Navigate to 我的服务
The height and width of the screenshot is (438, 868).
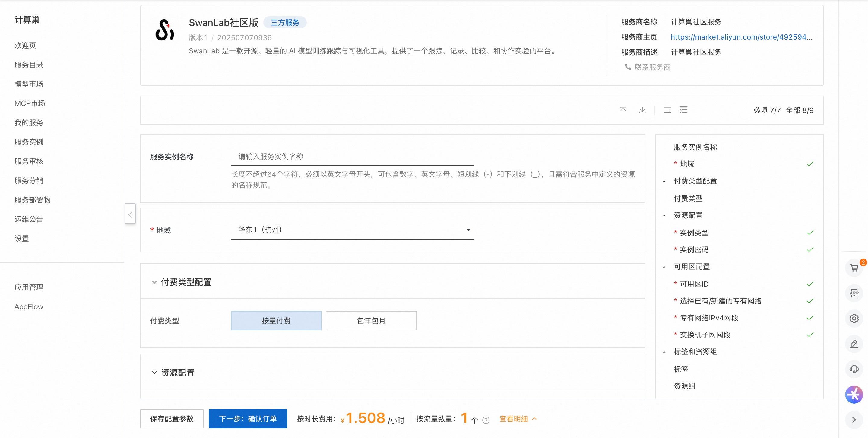click(29, 123)
